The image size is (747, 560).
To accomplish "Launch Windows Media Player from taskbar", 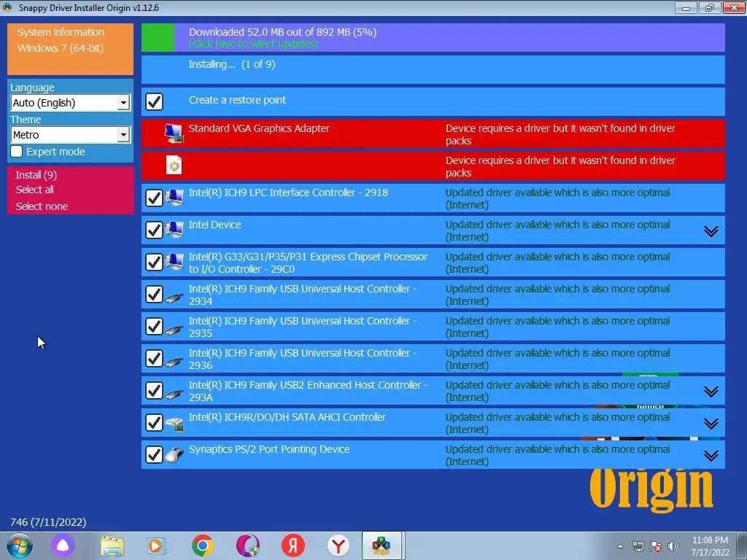I will [156, 546].
